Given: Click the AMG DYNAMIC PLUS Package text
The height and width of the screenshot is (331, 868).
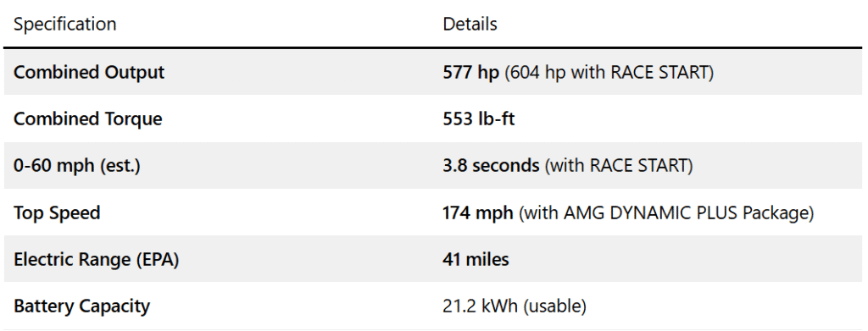Looking at the screenshot, I should 686,212.
